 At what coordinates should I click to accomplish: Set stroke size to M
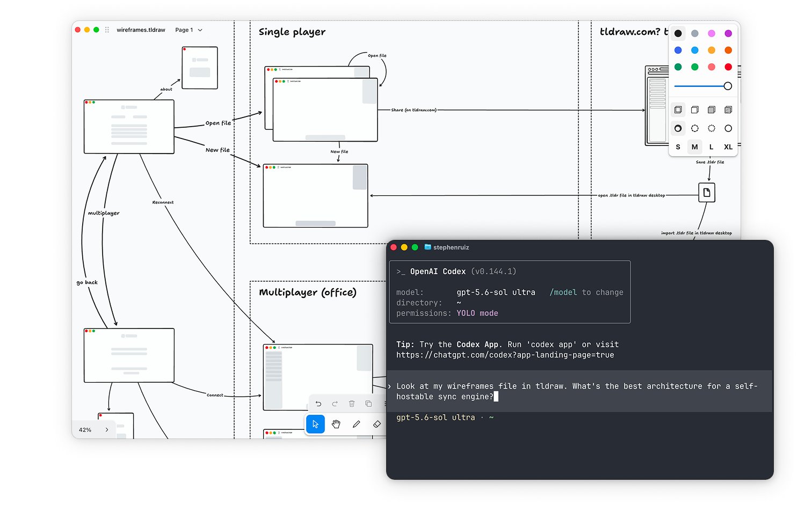tap(695, 147)
